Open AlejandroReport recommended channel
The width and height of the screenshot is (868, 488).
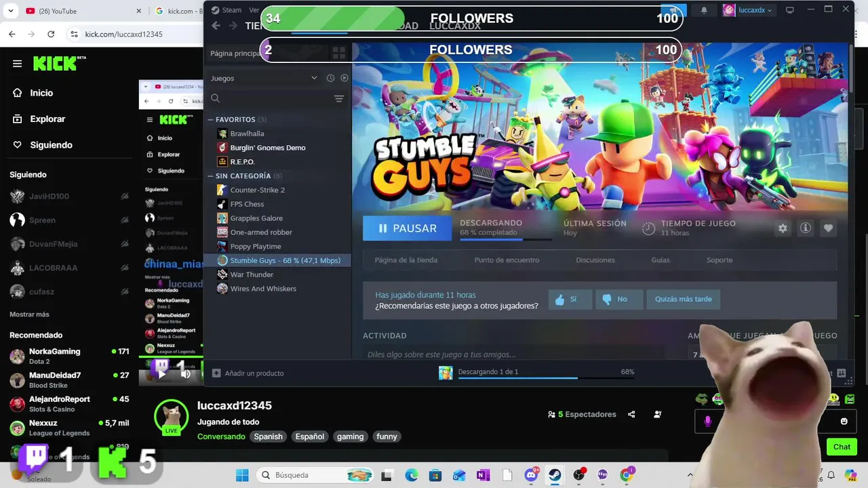coord(69,404)
